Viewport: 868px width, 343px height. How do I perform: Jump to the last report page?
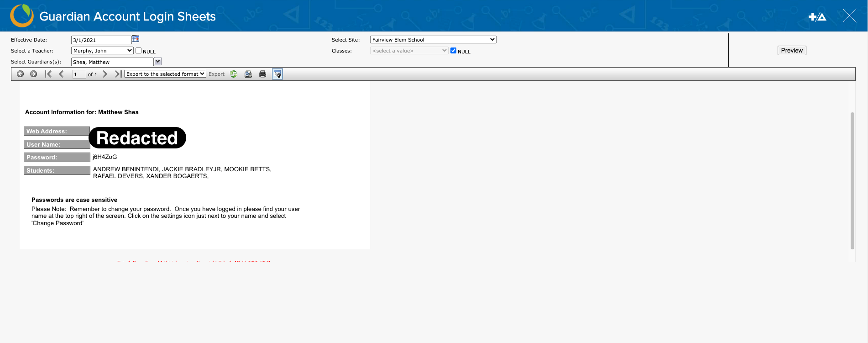tap(118, 74)
